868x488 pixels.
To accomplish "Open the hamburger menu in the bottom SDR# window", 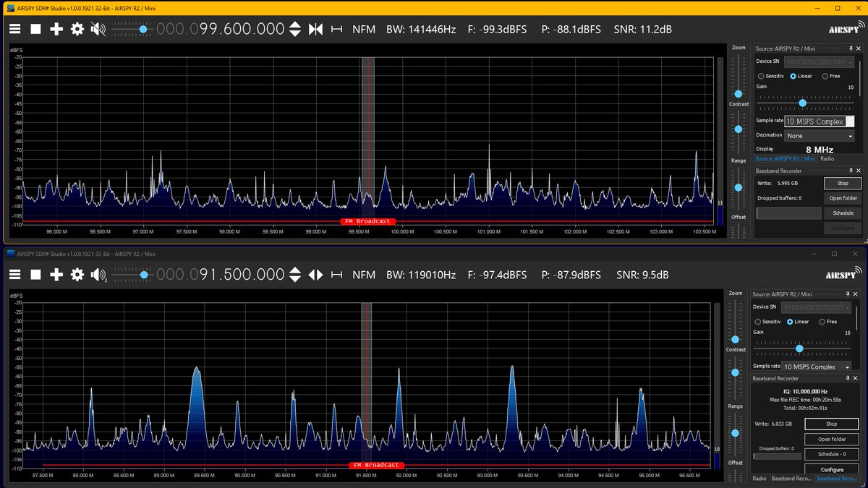I will pyautogui.click(x=14, y=275).
